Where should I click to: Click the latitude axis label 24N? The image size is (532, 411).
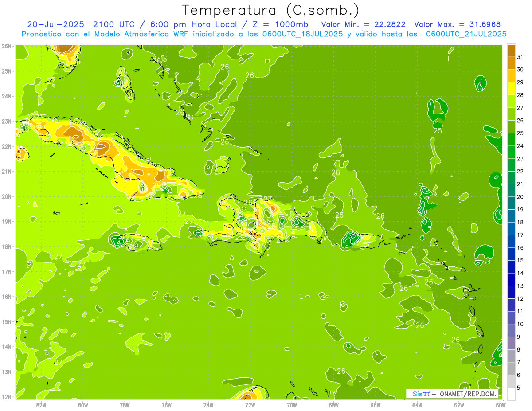point(7,96)
